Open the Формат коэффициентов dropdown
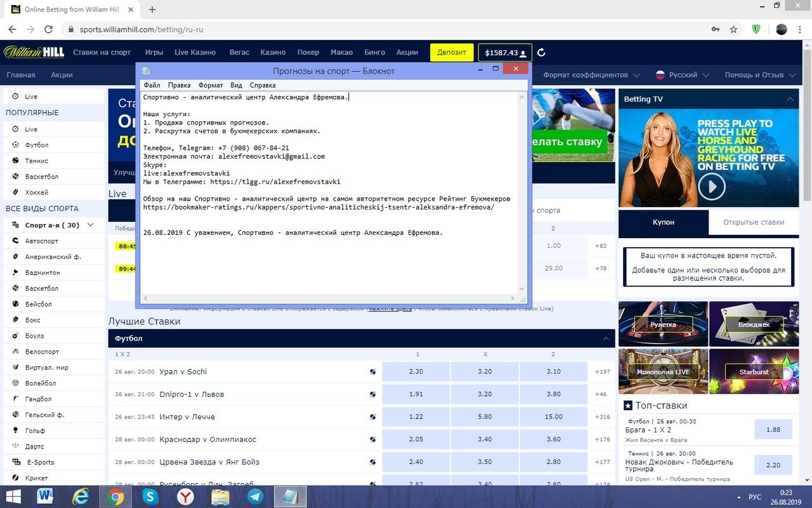The image size is (812, 508). (591, 75)
